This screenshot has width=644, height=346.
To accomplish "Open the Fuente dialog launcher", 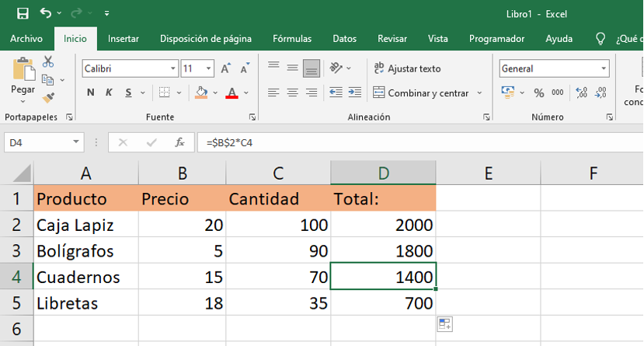I will click(x=252, y=117).
